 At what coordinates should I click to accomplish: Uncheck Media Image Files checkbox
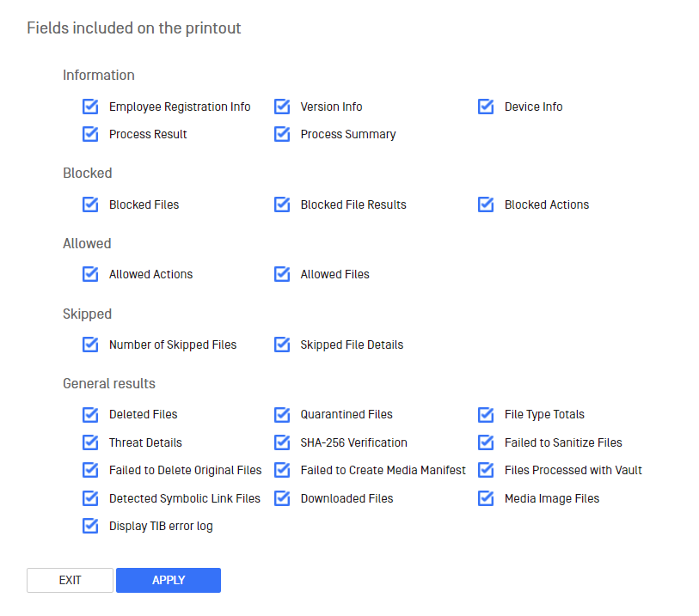[x=486, y=498]
